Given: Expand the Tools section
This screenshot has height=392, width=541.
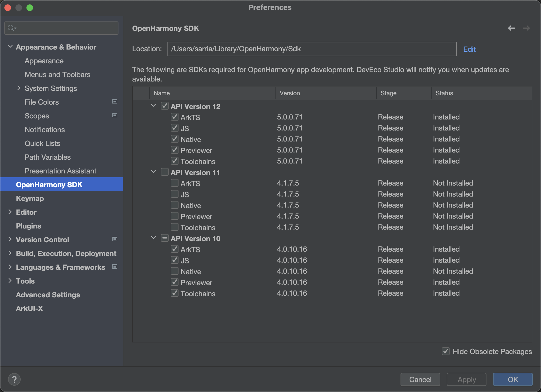Looking at the screenshot, I should [10, 281].
